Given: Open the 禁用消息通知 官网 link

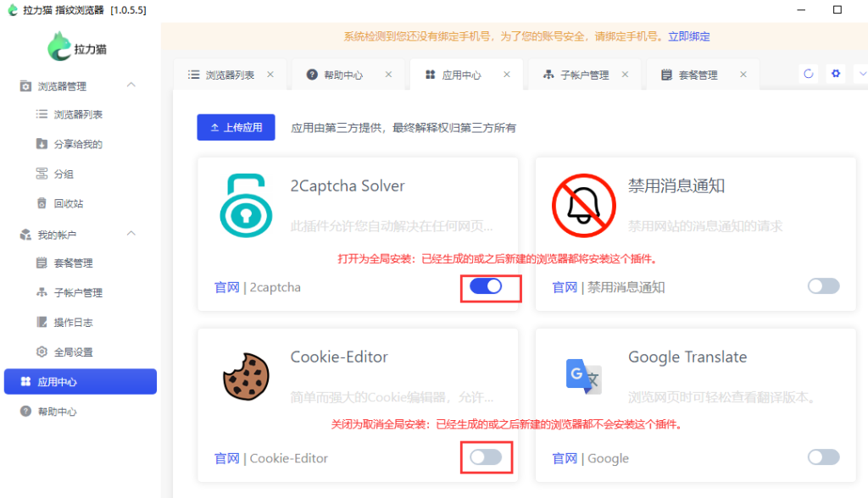Looking at the screenshot, I should (x=565, y=287).
